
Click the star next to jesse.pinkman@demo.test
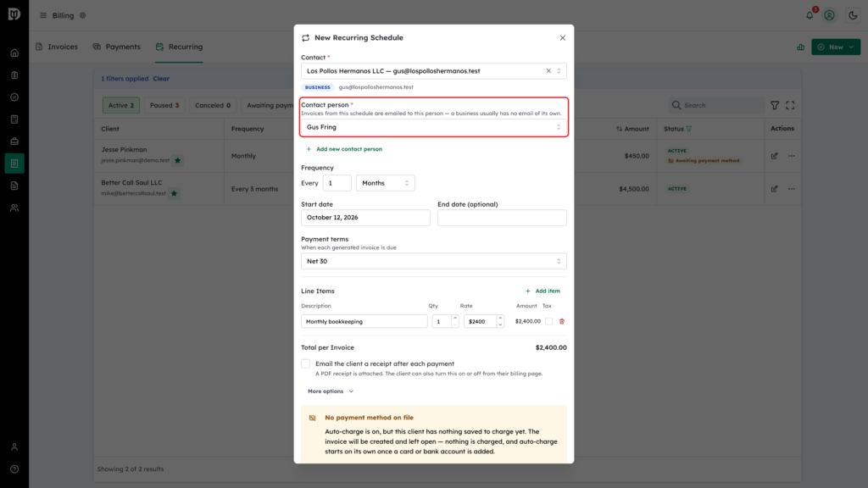point(178,160)
